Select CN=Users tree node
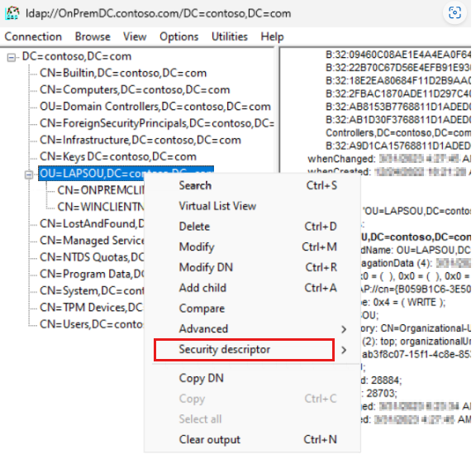 (91, 324)
